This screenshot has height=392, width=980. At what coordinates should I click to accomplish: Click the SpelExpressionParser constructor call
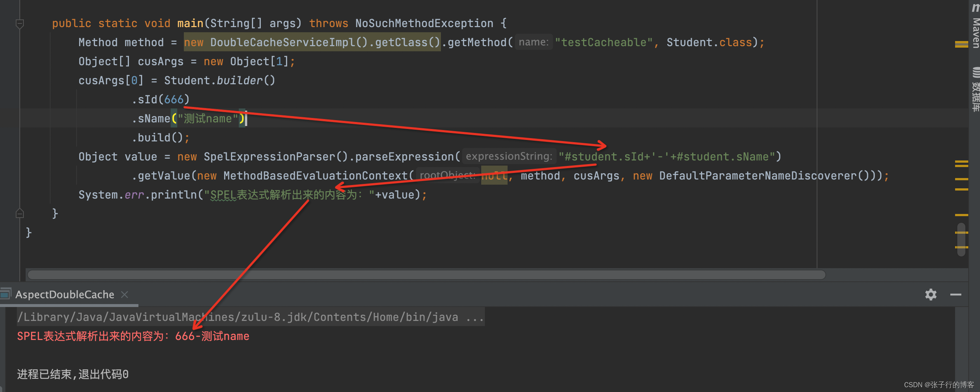point(275,156)
